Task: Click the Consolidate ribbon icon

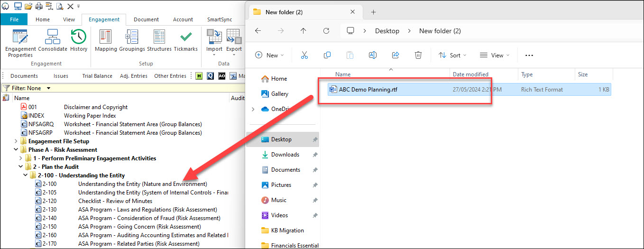Action: click(53, 40)
